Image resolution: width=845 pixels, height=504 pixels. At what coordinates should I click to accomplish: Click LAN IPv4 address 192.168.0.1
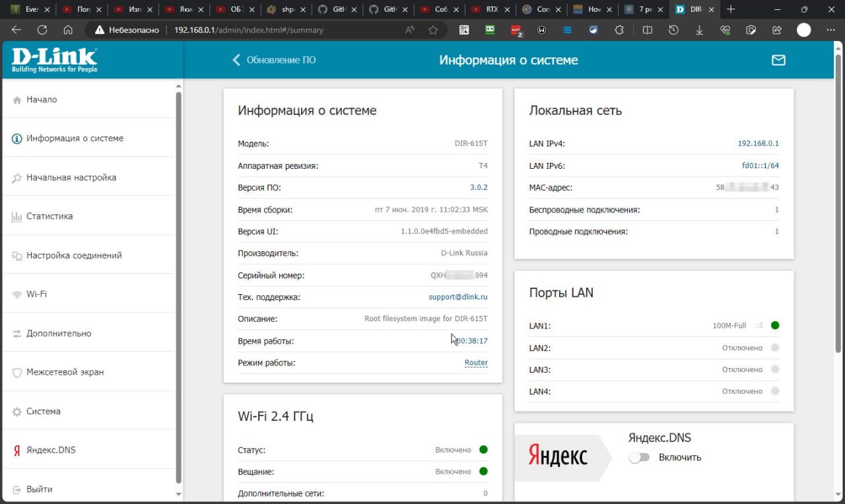(759, 143)
